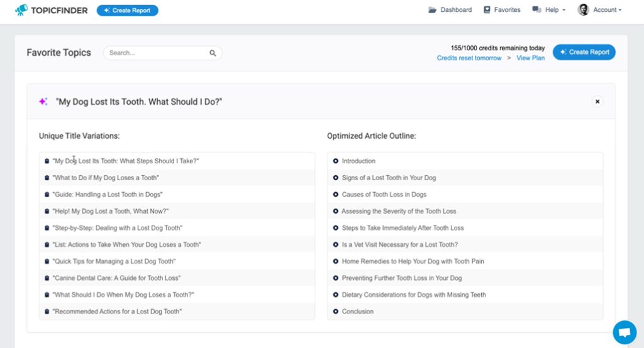The width and height of the screenshot is (644, 348).
Task: Open the Dashboard menu item
Action: pyautogui.click(x=450, y=10)
